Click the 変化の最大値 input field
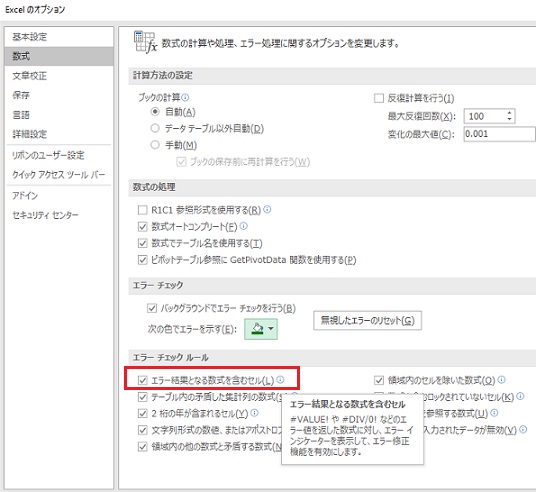 pos(499,134)
